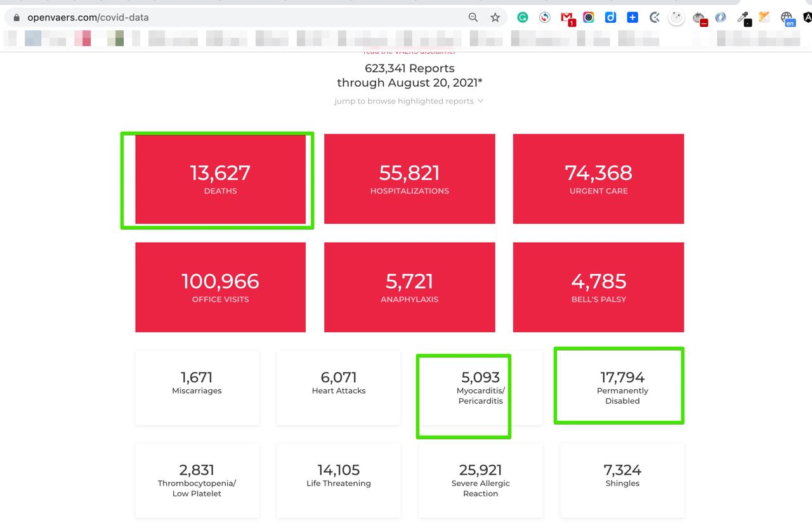Screen dimensions: 812x528
Task: Bookmark this page with the star icon
Action: pos(495,18)
